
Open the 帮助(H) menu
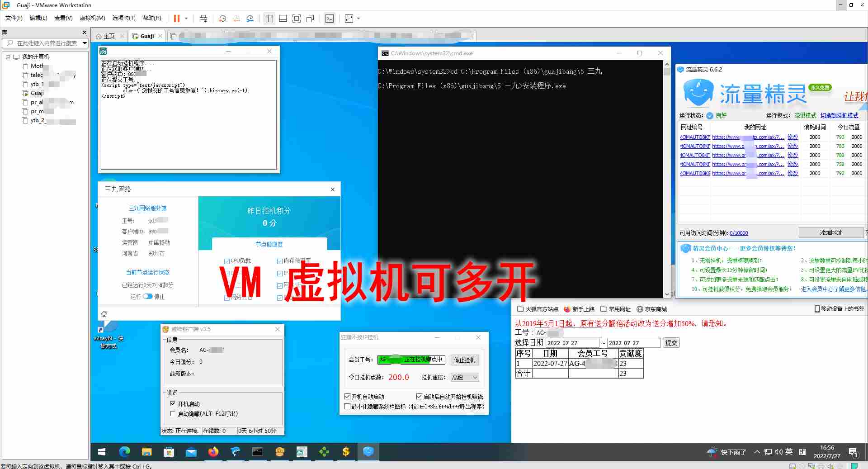coord(152,18)
